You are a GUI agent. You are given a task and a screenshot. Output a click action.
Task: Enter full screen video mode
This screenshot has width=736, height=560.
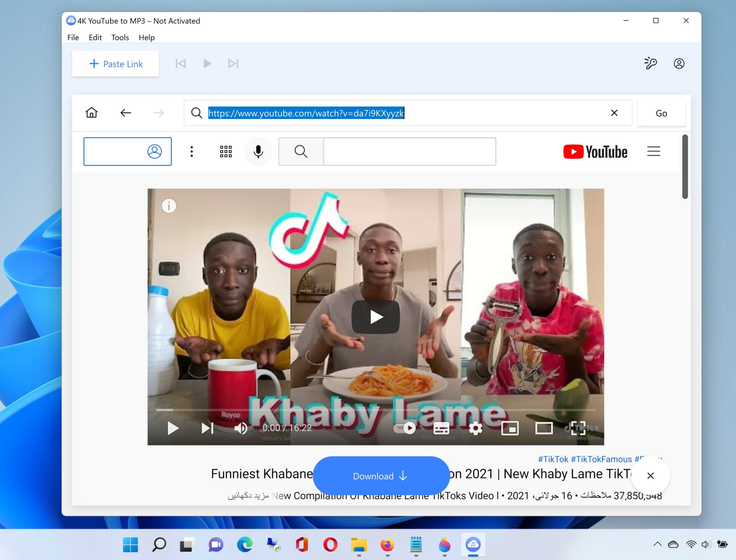[578, 428]
